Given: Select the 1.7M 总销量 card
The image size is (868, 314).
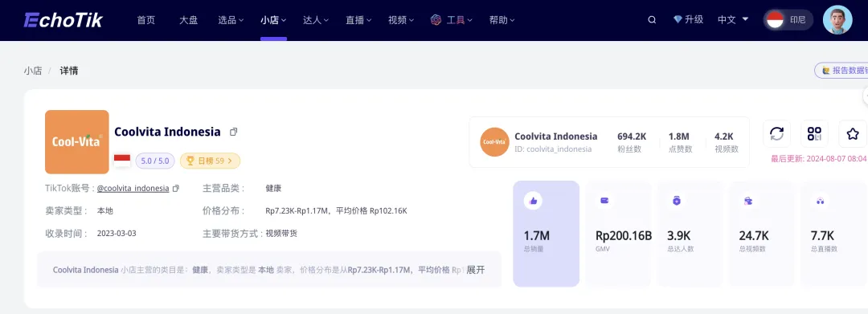Looking at the screenshot, I should coord(547,234).
